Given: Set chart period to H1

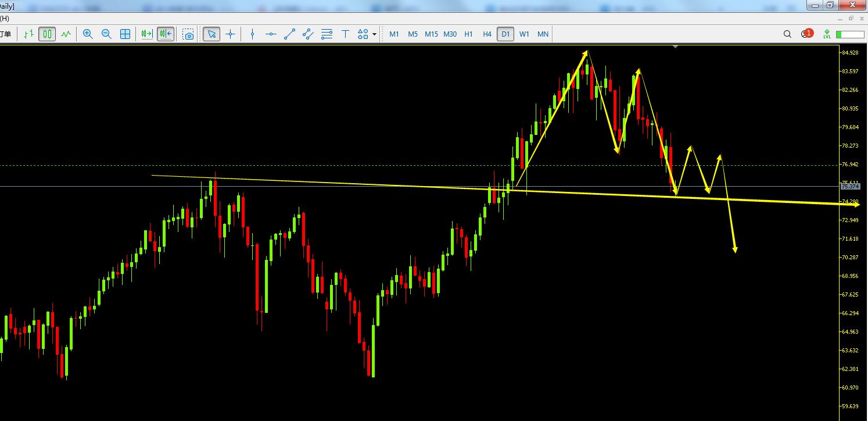Looking at the screenshot, I should [x=469, y=34].
